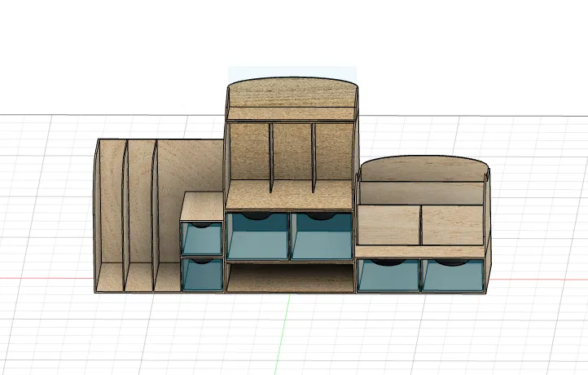Select the upper drawer of the small two-drawer stack

201,239
